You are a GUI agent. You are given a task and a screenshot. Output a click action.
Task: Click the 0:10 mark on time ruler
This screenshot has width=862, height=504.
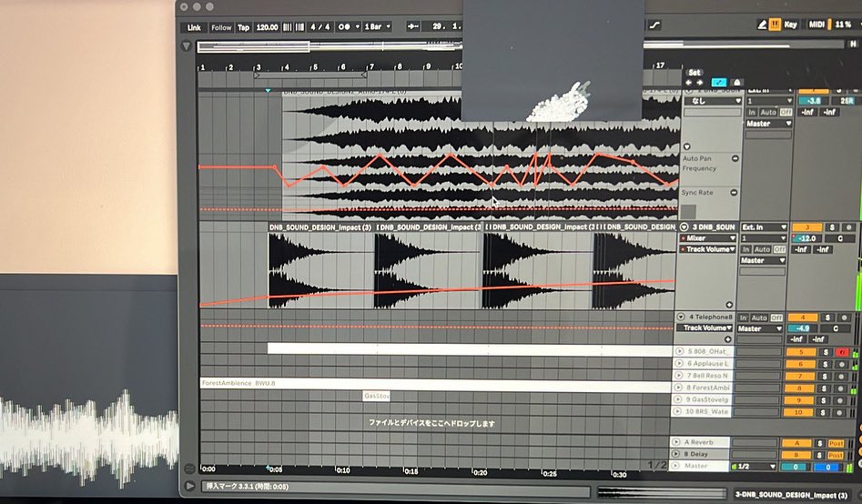point(343,470)
